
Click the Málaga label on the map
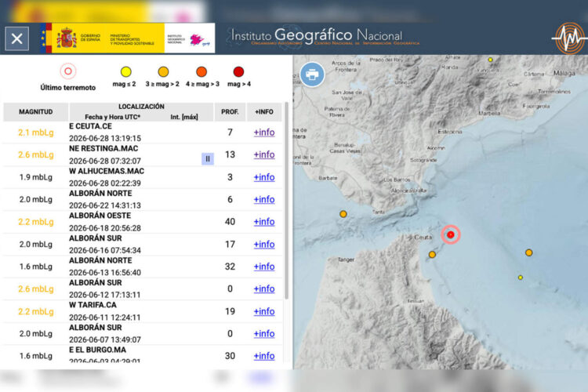point(564,73)
